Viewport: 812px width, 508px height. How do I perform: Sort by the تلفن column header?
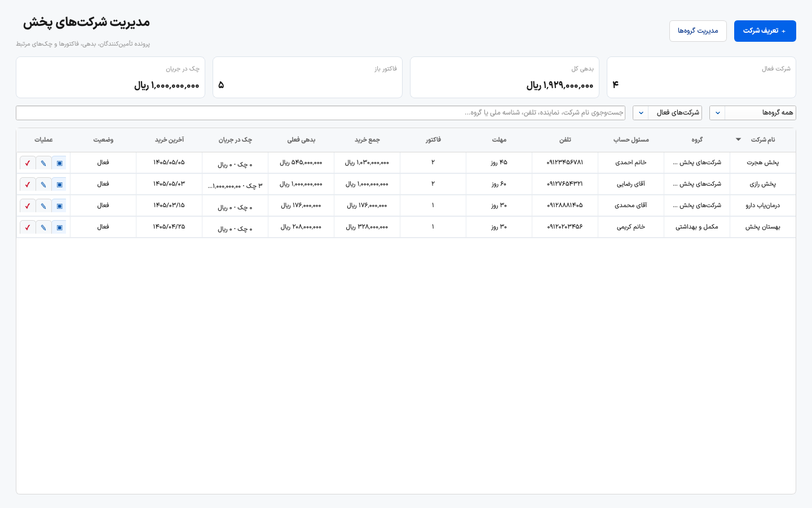565,140
